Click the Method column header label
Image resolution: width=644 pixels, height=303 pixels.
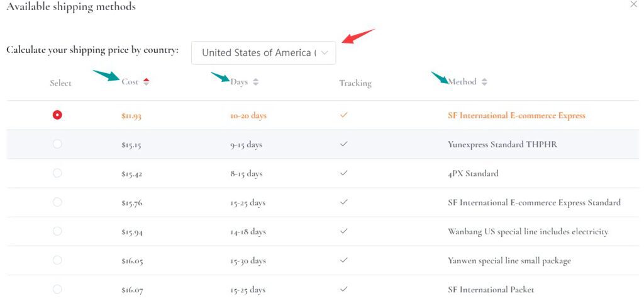462,82
